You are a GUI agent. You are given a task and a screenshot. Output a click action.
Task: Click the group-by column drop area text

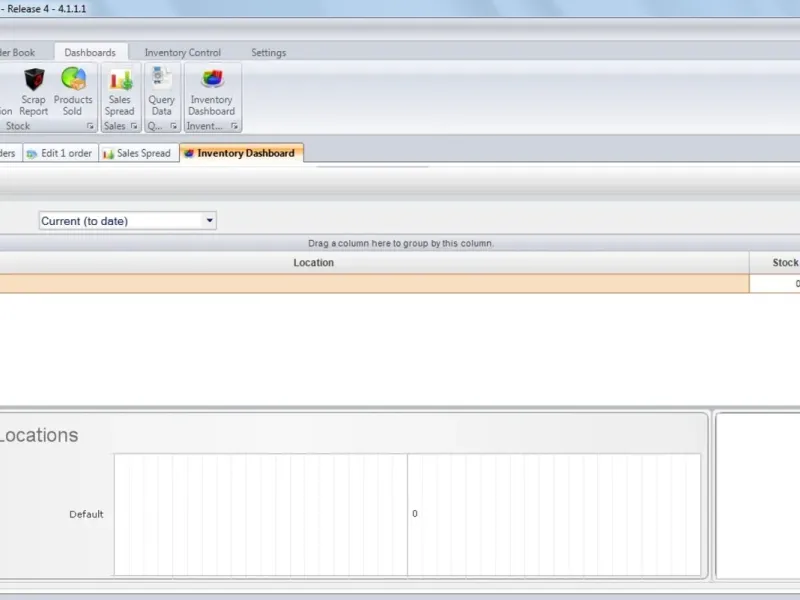pos(401,243)
